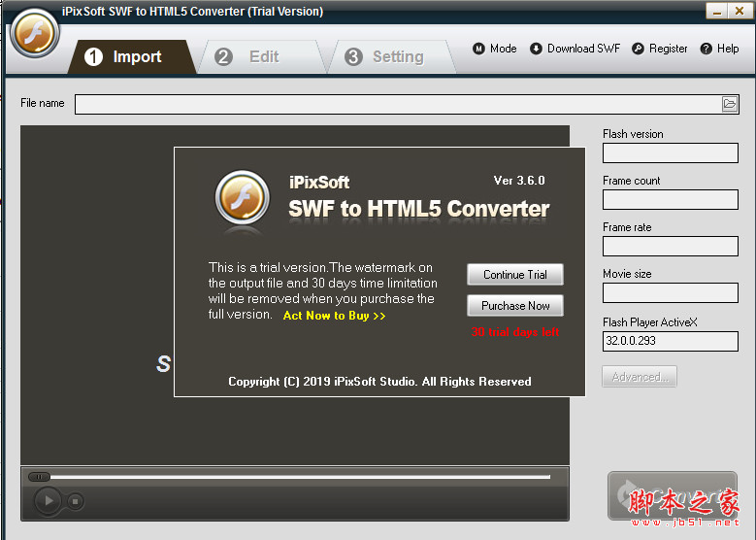Image resolution: width=756 pixels, height=540 pixels.
Task: Click the copyright notice text in dialog
Action: pyautogui.click(x=379, y=382)
